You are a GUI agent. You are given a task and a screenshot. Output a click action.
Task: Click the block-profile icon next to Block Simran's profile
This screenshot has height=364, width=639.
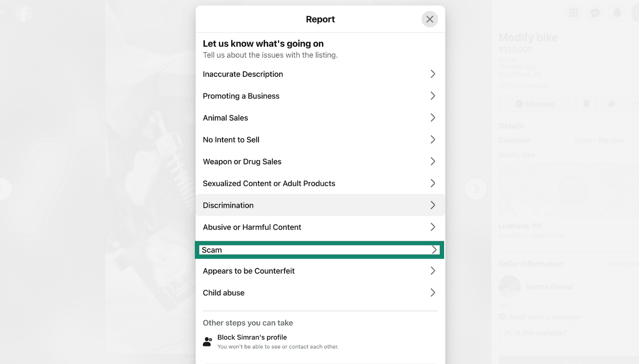pyautogui.click(x=207, y=341)
